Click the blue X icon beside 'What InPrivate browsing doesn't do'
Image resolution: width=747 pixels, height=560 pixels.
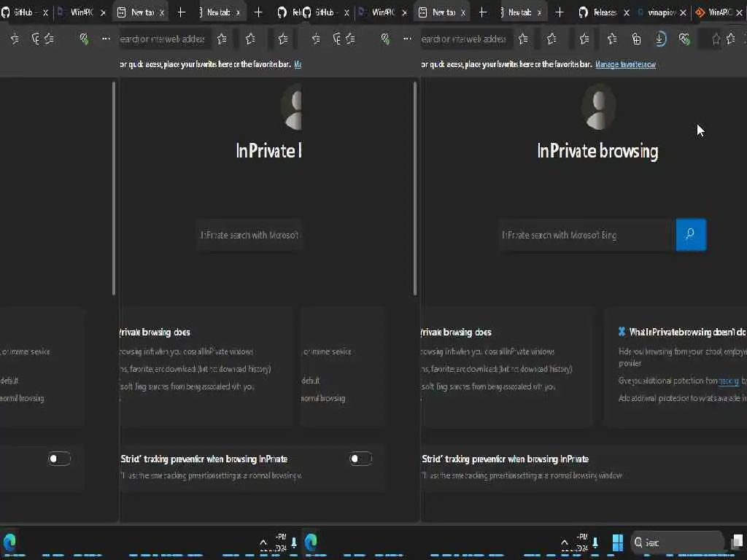622,332
